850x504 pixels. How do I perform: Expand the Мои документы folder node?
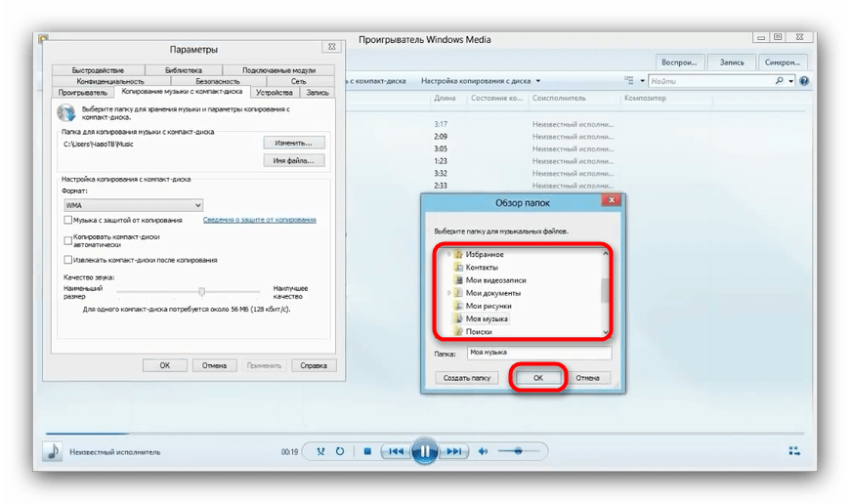(x=448, y=293)
